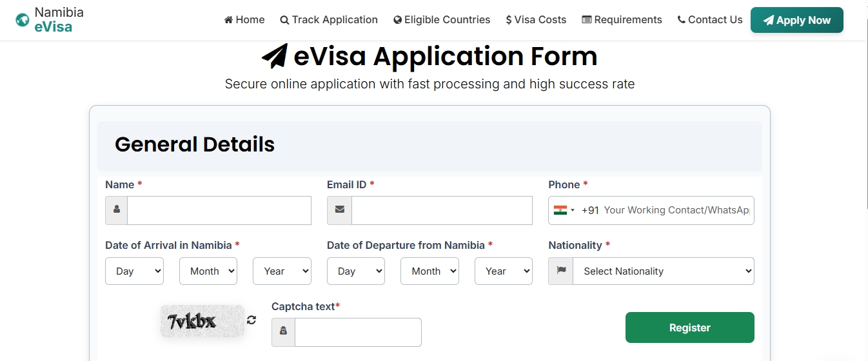This screenshot has height=361, width=868.
Task: Click the user icon beside Name field
Action: pyautogui.click(x=117, y=210)
